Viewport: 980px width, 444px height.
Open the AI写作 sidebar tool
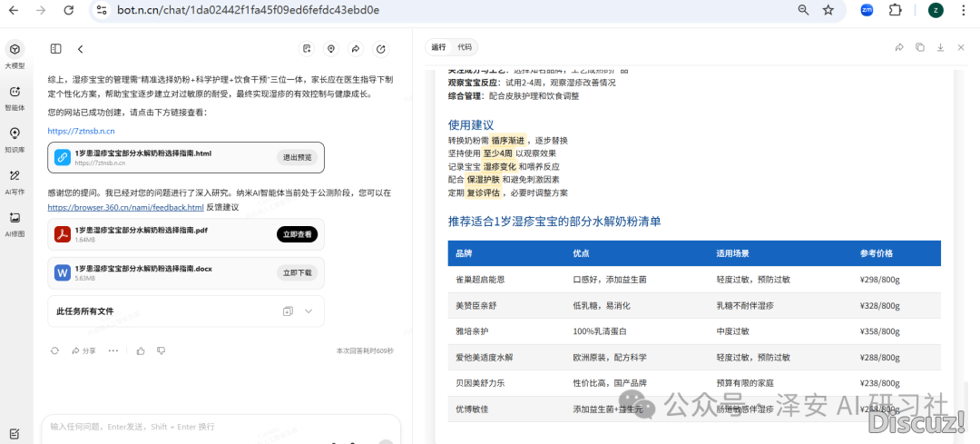[15, 182]
